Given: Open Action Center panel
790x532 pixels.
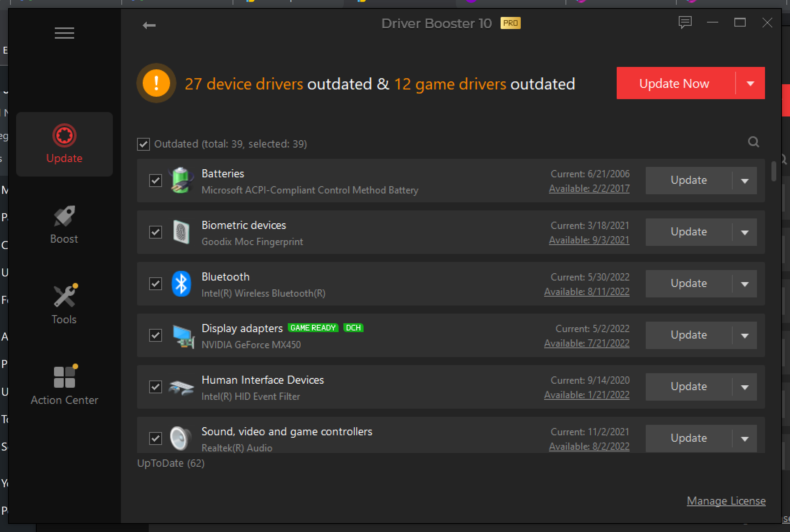Looking at the screenshot, I should click(x=64, y=385).
